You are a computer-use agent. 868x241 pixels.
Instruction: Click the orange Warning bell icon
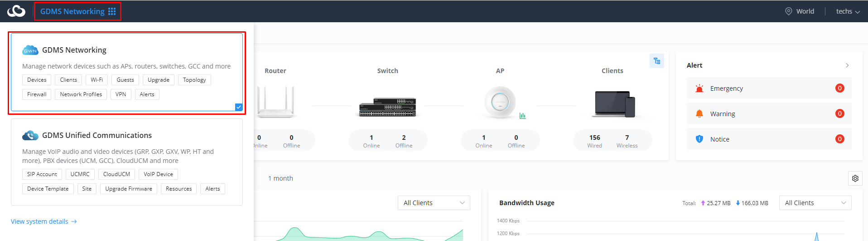[x=699, y=113]
